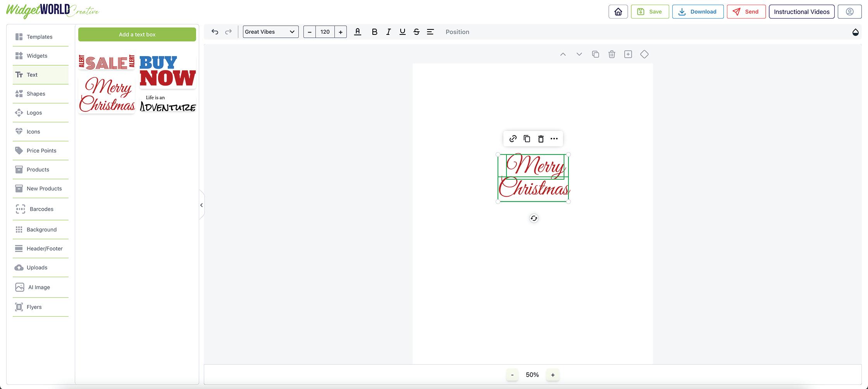Image resolution: width=868 pixels, height=389 pixels.
Task: Click the Add a text box button
Action: point(137,34)
